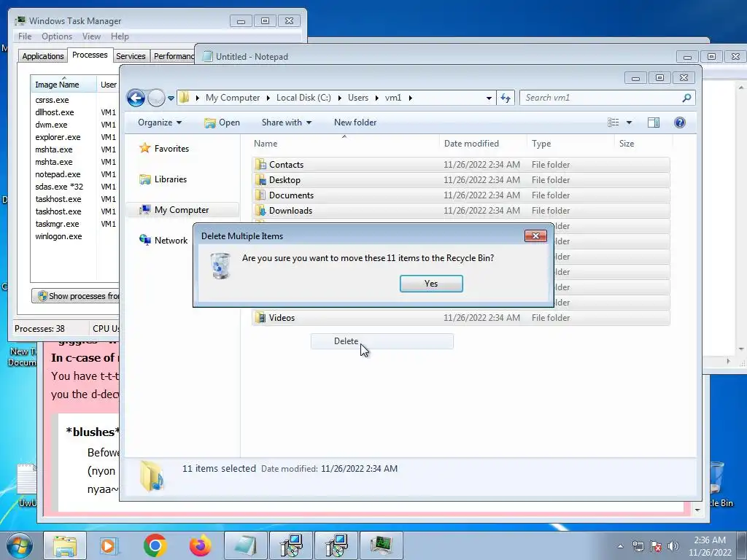Click Show processes from all users

pyautogui.click(x=76, y=296)
